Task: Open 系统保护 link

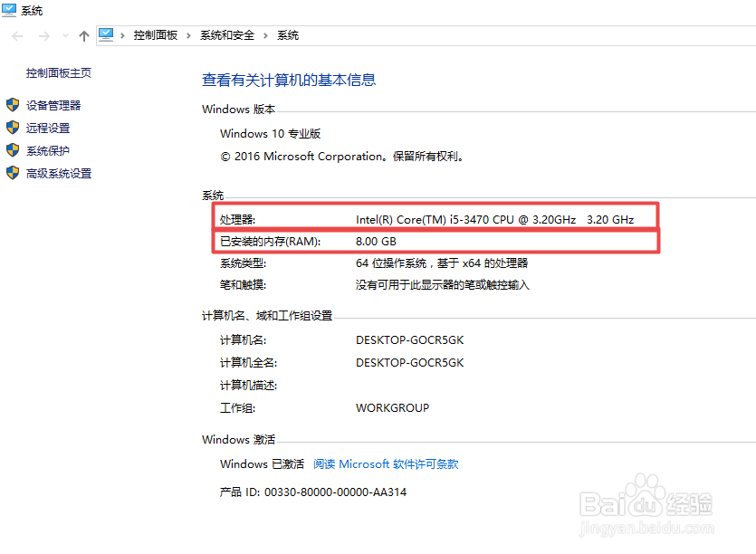Action: (48, 151)
